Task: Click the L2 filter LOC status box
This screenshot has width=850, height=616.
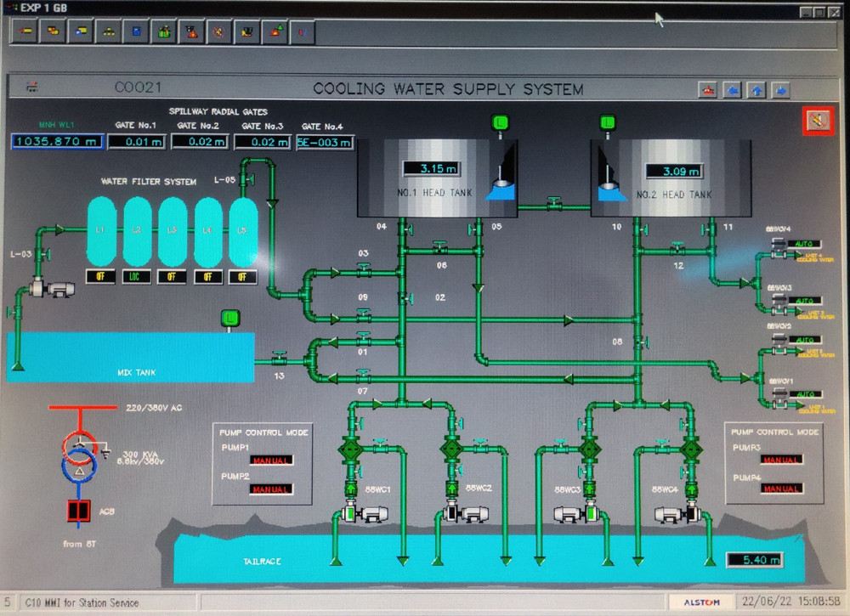Action: pyautogui.click(x=135, y=277)
